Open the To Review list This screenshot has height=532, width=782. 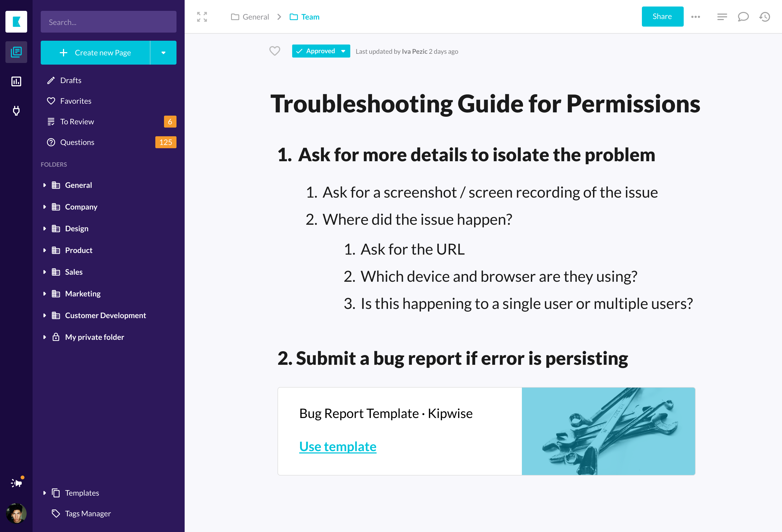tap(77, 122)
